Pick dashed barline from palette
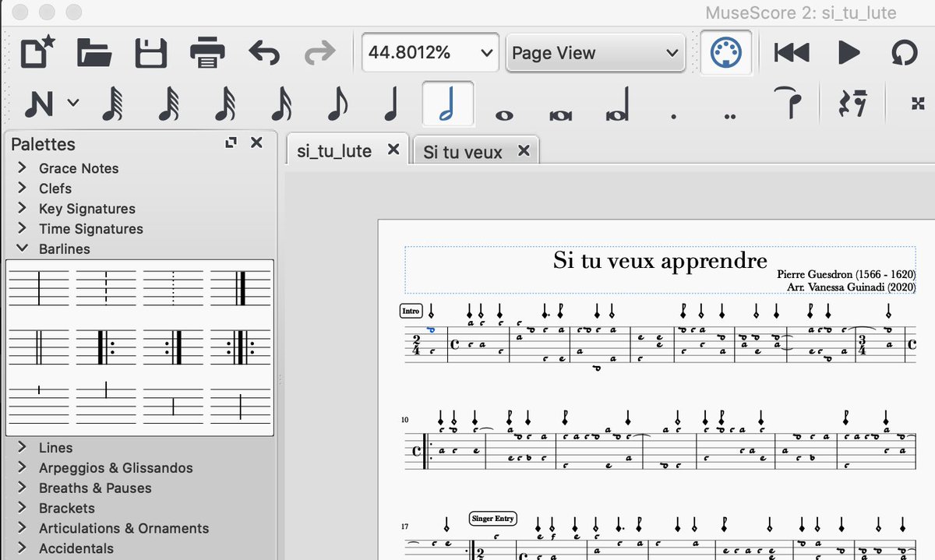The width and height of the screenshot is (935, 560). pos(107,287)
